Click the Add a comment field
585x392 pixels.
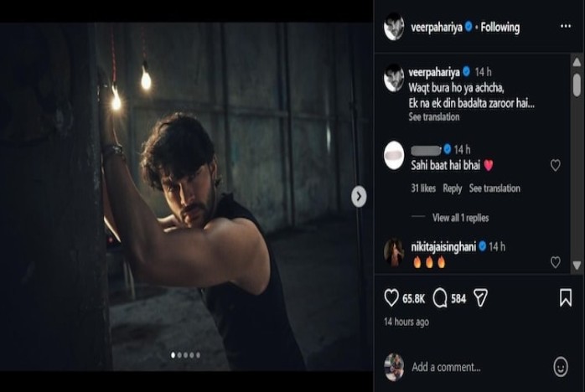pos(469,367)
